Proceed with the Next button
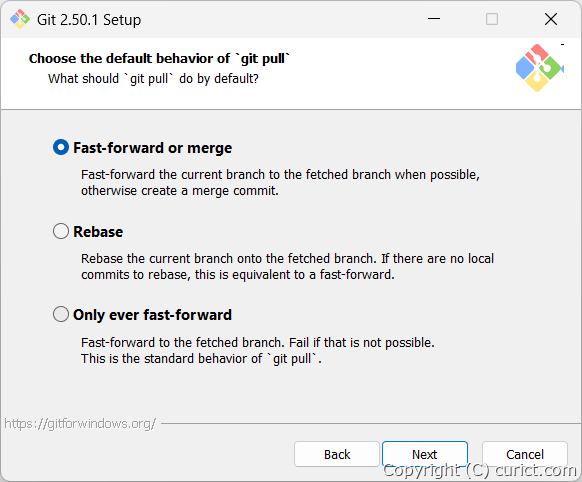 coord(425,454)
